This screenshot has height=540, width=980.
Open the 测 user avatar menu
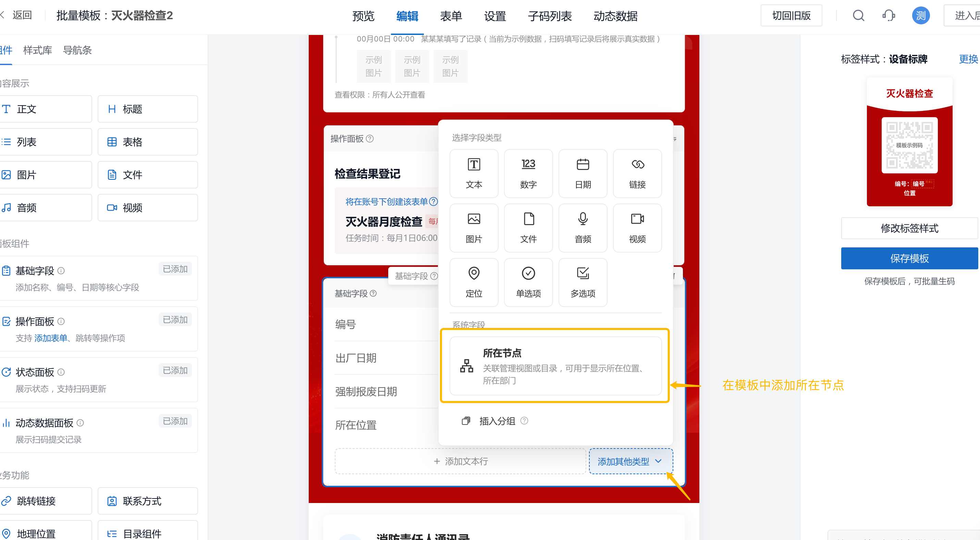pos(921,16)
